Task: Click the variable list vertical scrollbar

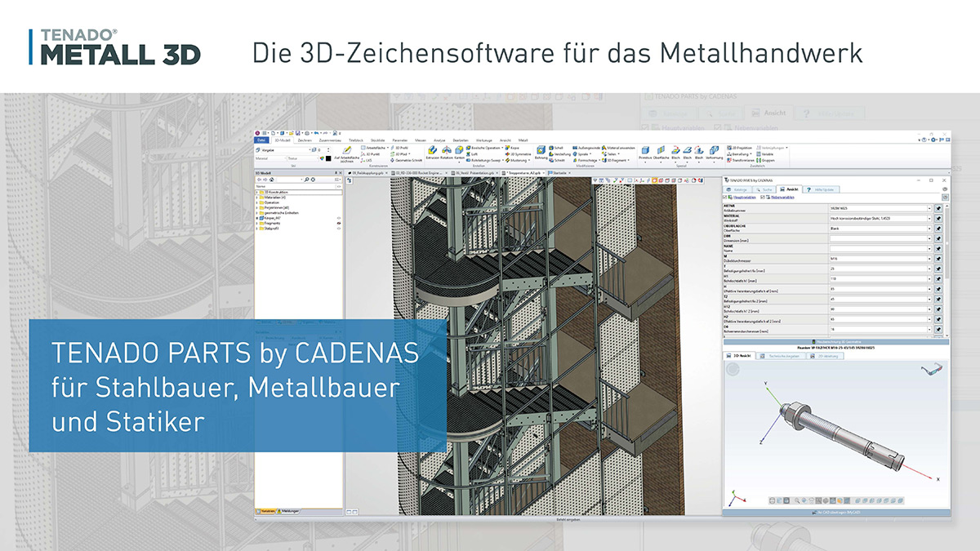Action: (x=947, y=269)
